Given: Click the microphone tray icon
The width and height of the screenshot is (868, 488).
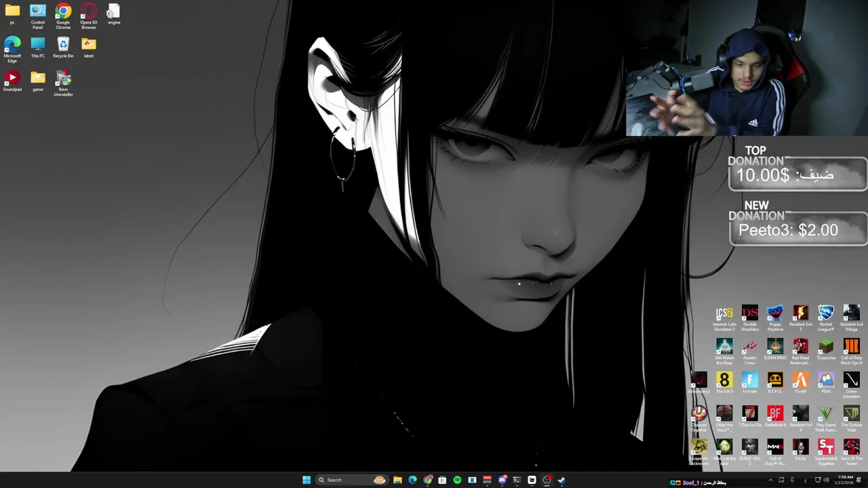Looking at the screenshot, I should (x=792, y=480).
